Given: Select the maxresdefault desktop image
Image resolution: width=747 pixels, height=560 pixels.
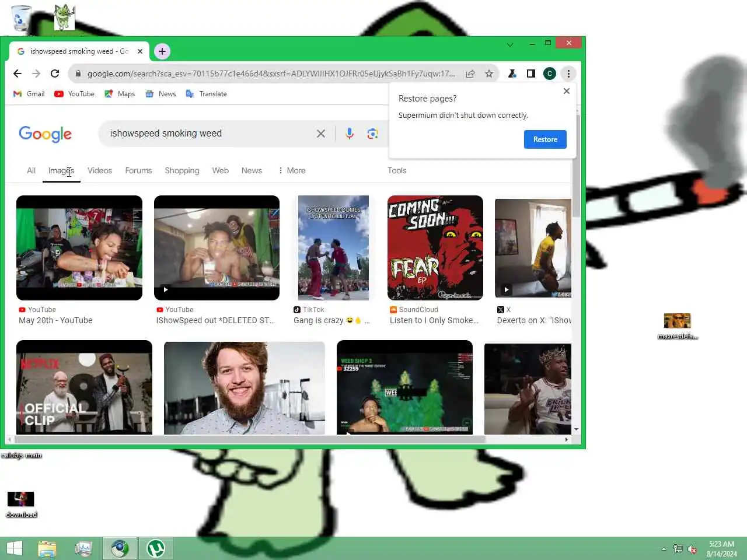Looking at the screenshot, I should (x=678, y=326).
